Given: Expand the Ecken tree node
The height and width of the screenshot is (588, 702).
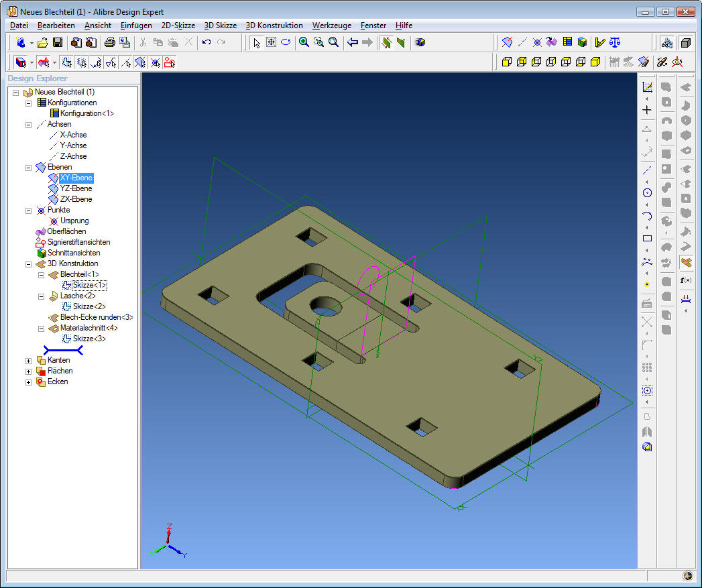Looking at the screenshot, I should [x=28, y=382].
